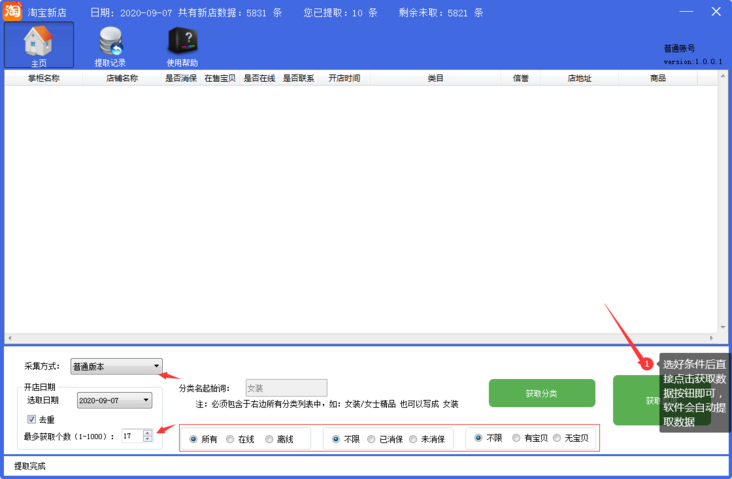Open the 选取日期 date dropdown
Screen dimensions: 732x479
(147, 400)
